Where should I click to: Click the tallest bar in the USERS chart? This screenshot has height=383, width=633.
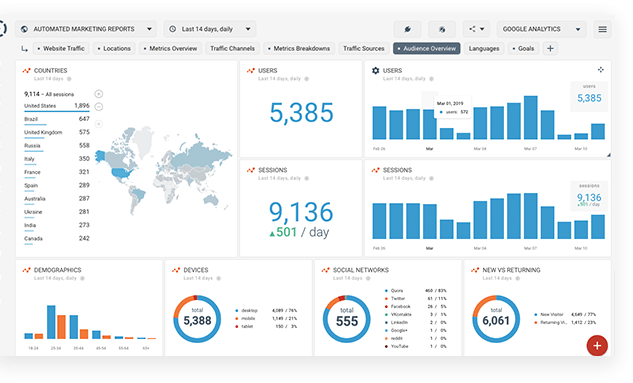530,117
